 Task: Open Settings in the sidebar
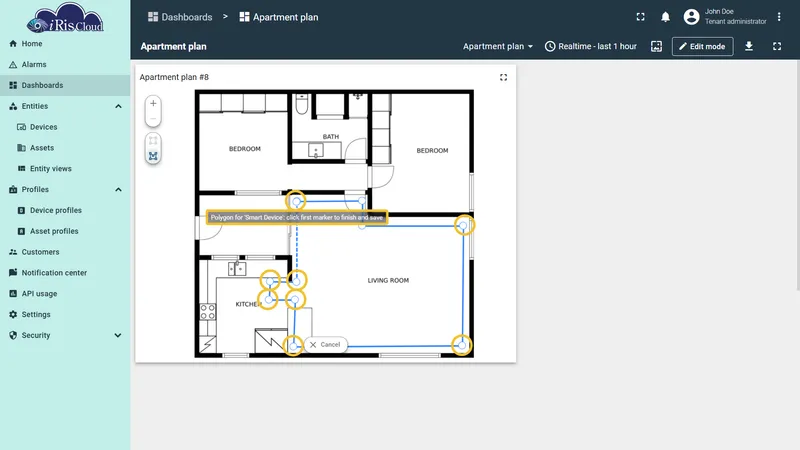coord(65,314)
